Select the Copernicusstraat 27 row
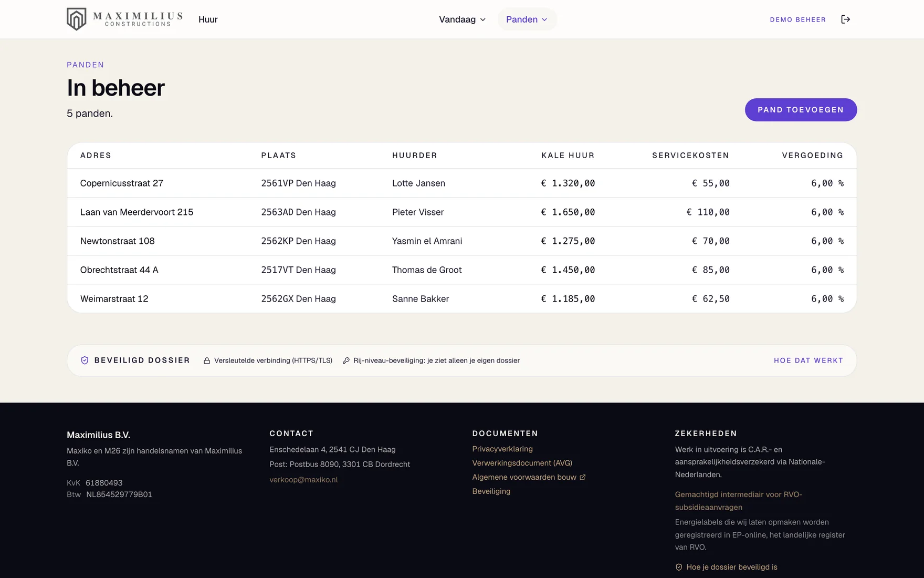Screen dimensions: 924x578 tap(462, 183)
